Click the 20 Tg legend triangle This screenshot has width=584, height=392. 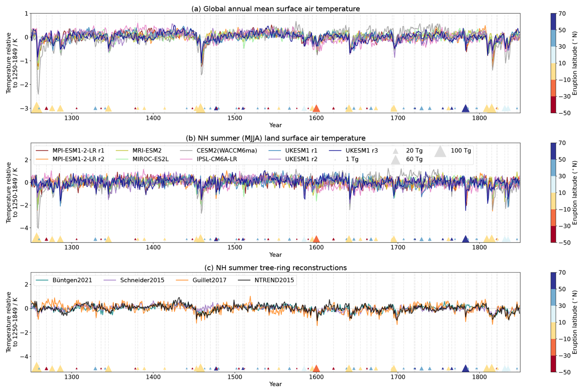(x=395, y=151)
